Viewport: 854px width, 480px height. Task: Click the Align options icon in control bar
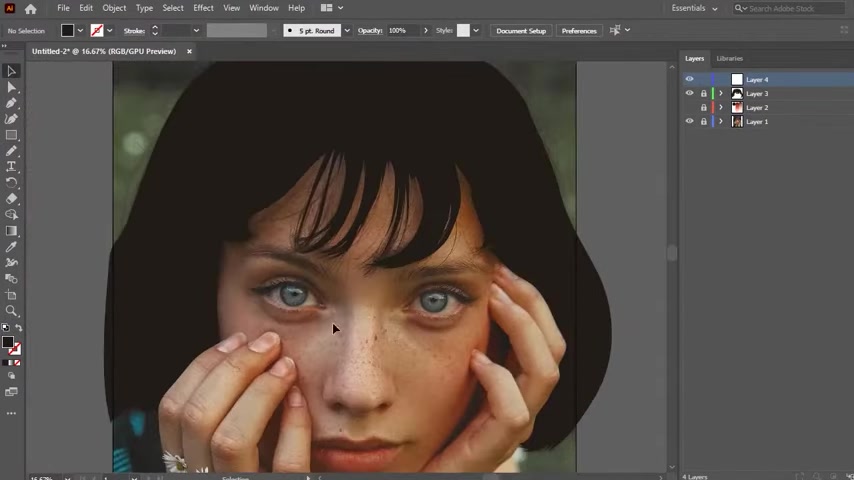point(615,31)
